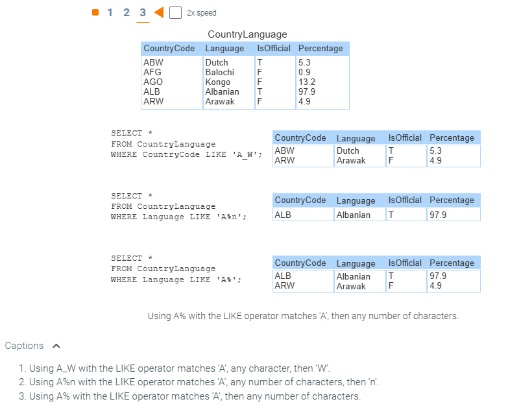The image size is (532, 419).
Task: Click the Kongo cell in source table
Action: (x=218, y=82)
